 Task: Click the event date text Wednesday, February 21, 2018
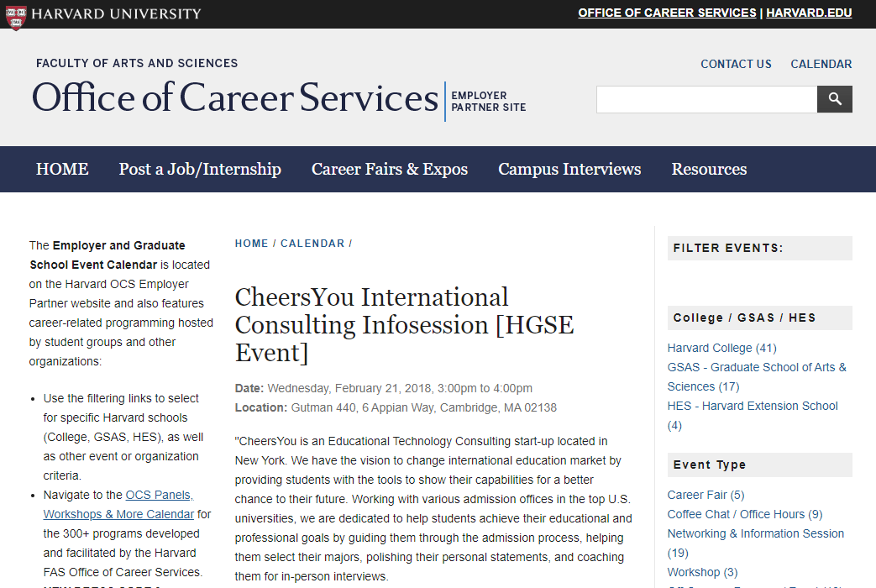point(349,388)
